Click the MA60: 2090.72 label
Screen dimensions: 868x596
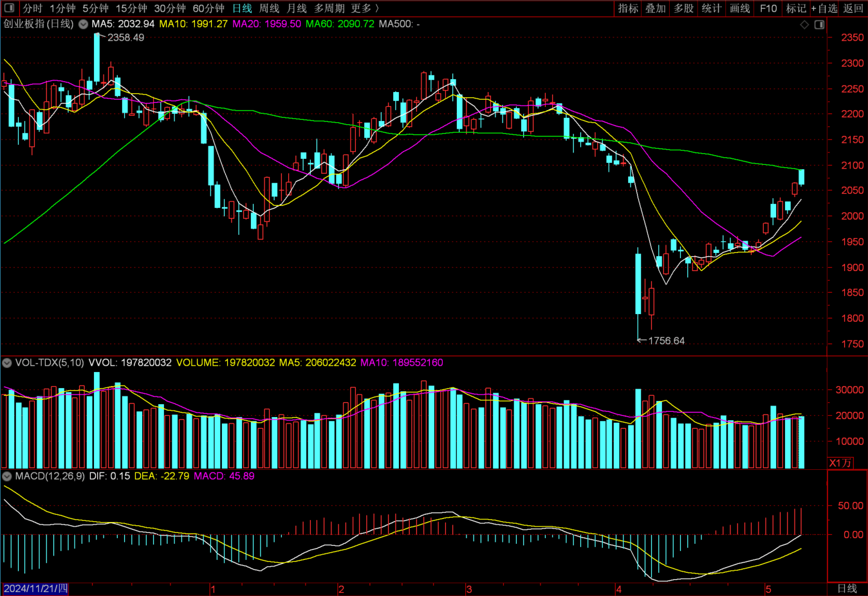point(340,24)
